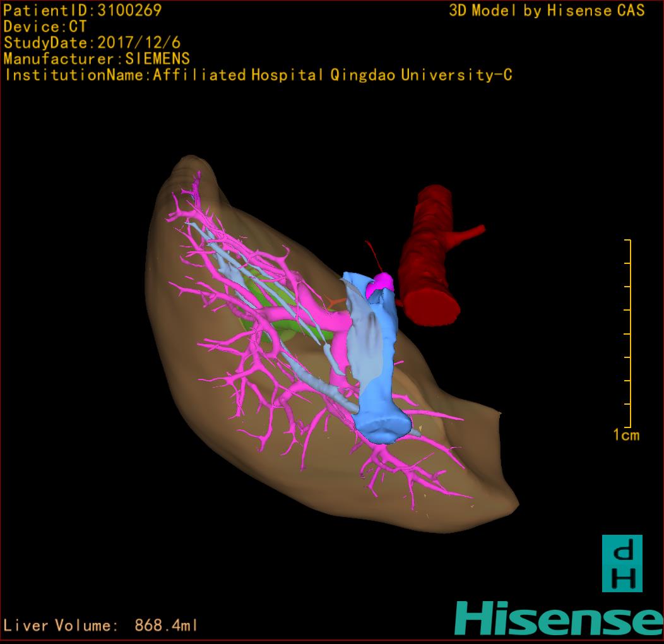Click the Manufacturer:SIEMENS label

pos(97,59)
